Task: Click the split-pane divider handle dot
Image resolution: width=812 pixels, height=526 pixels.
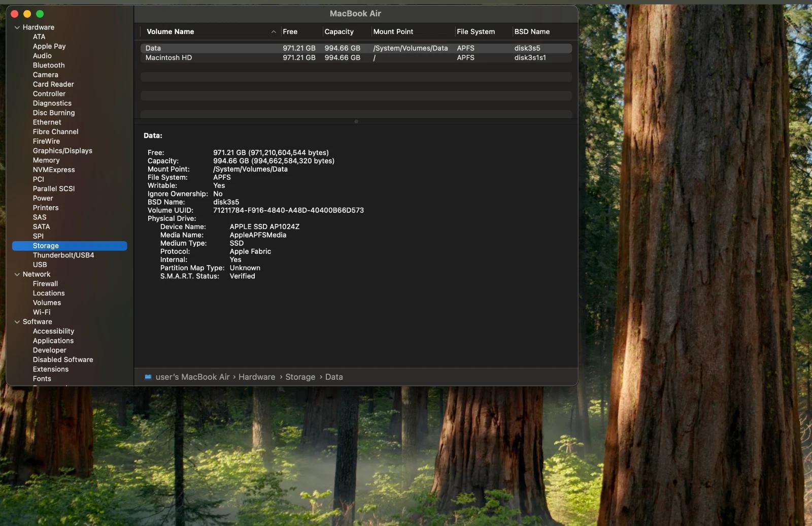Action: [x=356, y=121]
